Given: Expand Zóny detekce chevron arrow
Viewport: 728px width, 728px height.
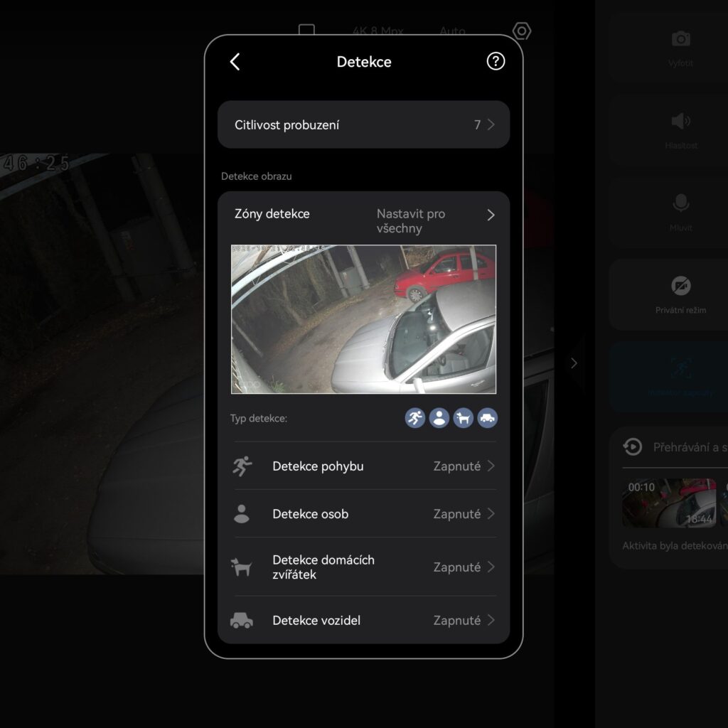Looking at the screenshot, I should click(x=491, y=215).
